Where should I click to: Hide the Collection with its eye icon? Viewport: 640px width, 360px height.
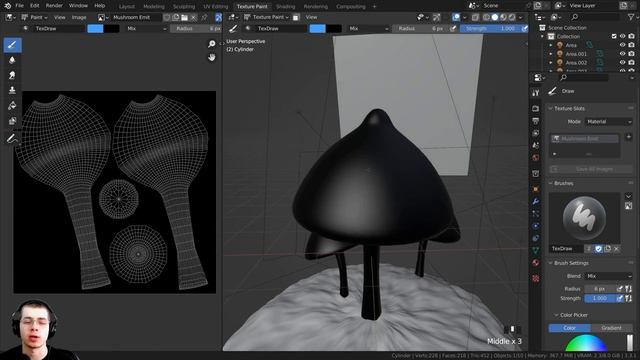pyautogui.click(x=622, y=36)
